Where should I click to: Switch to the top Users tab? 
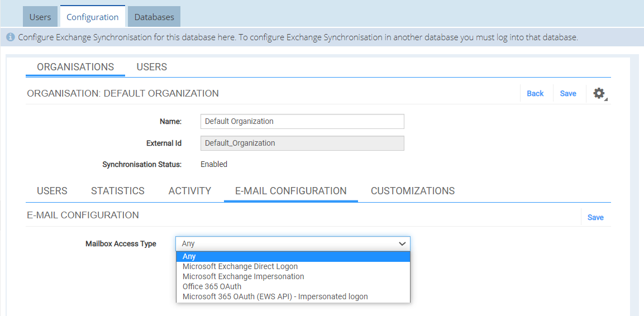pos(40,17)
